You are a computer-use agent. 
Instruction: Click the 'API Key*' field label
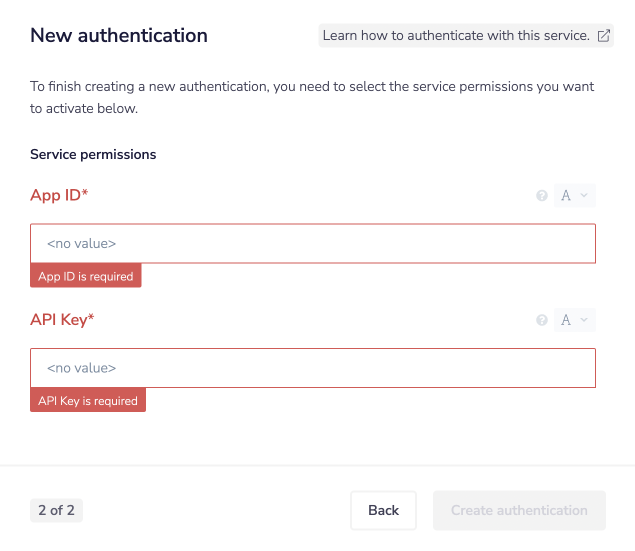pyautogui.click(x=62, y=320)
